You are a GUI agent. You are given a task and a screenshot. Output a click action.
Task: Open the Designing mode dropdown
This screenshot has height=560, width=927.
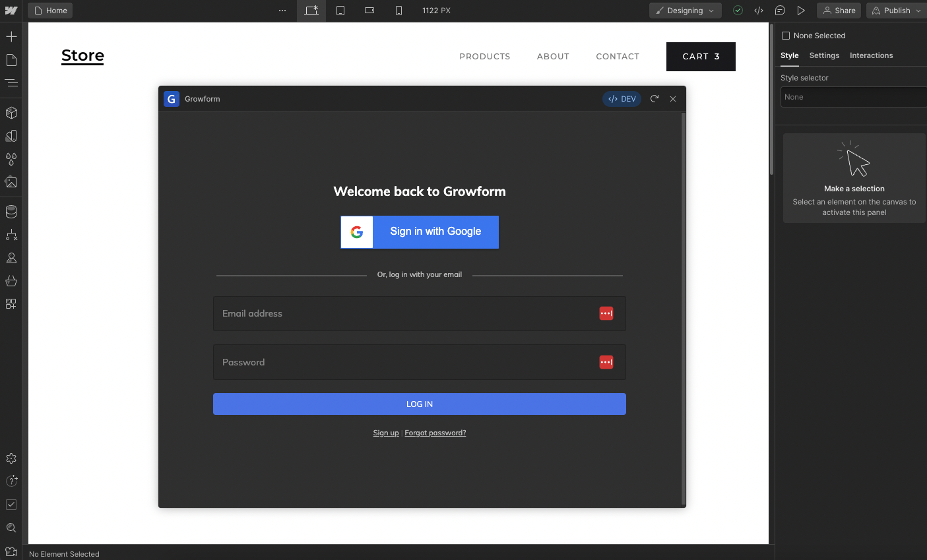685,11
